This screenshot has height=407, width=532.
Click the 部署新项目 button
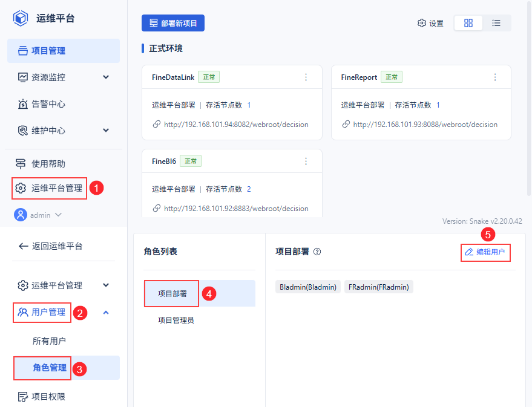coord(173,23)
